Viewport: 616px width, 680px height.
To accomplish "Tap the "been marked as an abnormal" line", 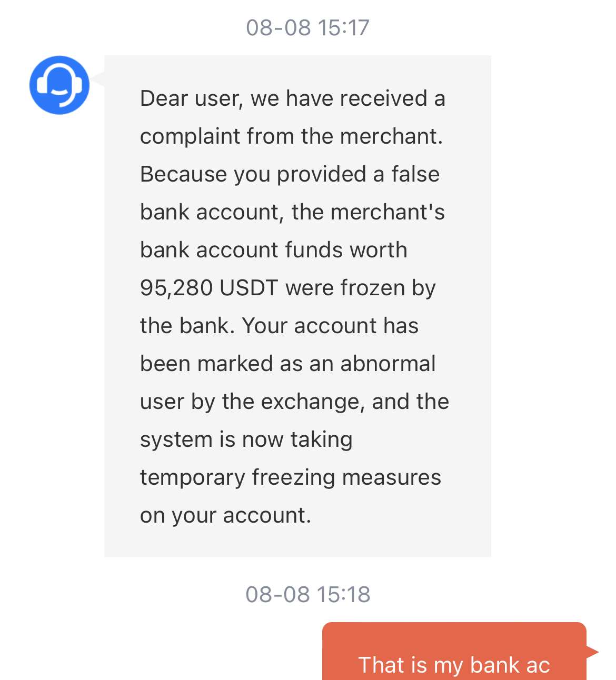I will (x=287, y=364).
